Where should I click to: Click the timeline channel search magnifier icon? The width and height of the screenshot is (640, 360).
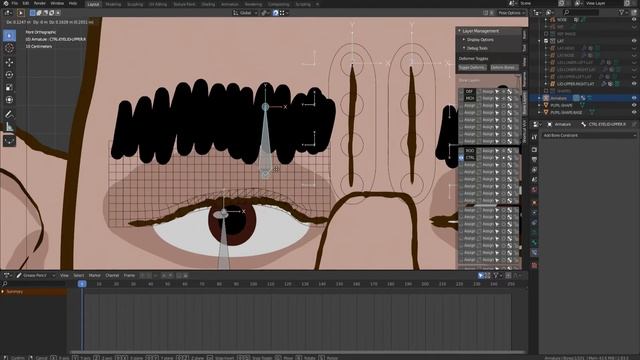(5, 284)
